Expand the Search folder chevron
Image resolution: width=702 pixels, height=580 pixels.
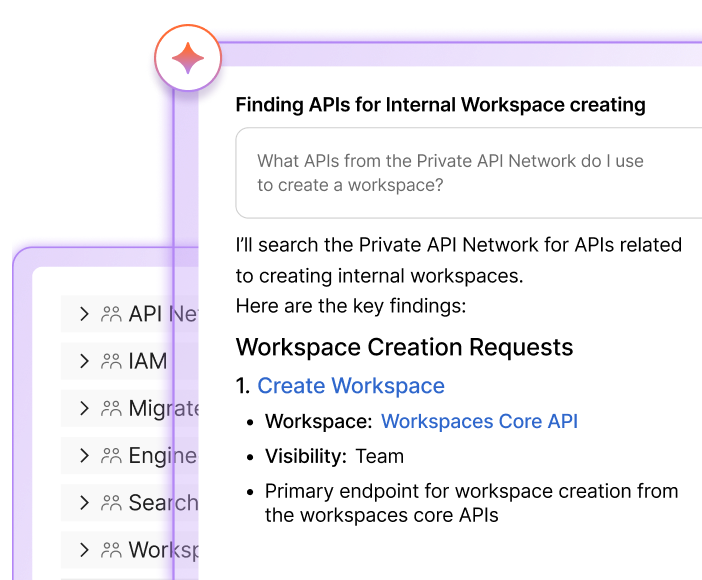coord(84,503)
